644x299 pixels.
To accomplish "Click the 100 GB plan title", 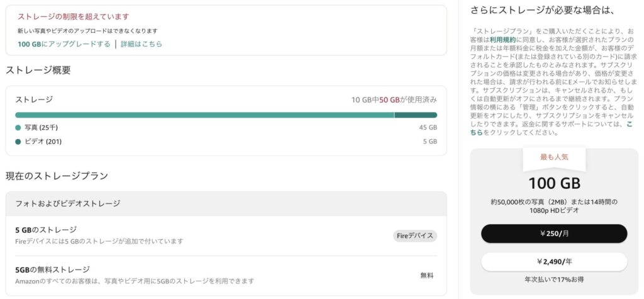I will pyautogui.click(x=554, y=184).
